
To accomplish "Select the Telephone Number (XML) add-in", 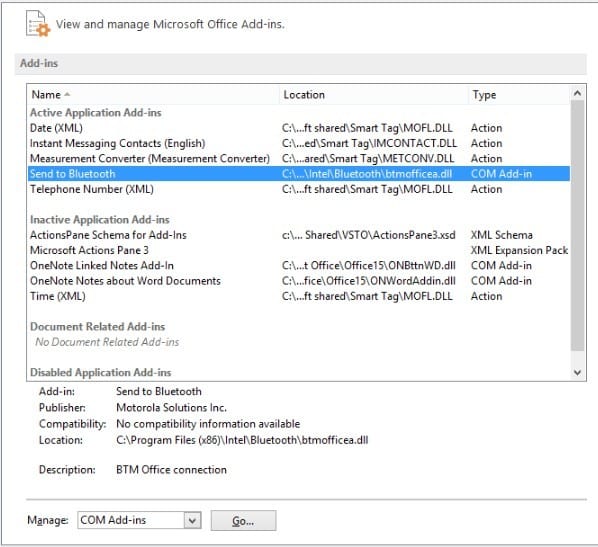I will tap(299, 189).
